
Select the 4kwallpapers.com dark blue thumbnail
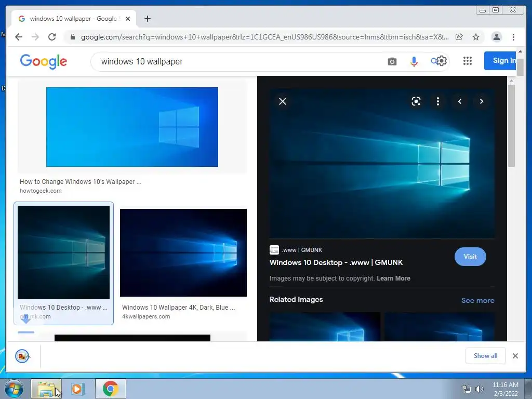coord(183,253)
